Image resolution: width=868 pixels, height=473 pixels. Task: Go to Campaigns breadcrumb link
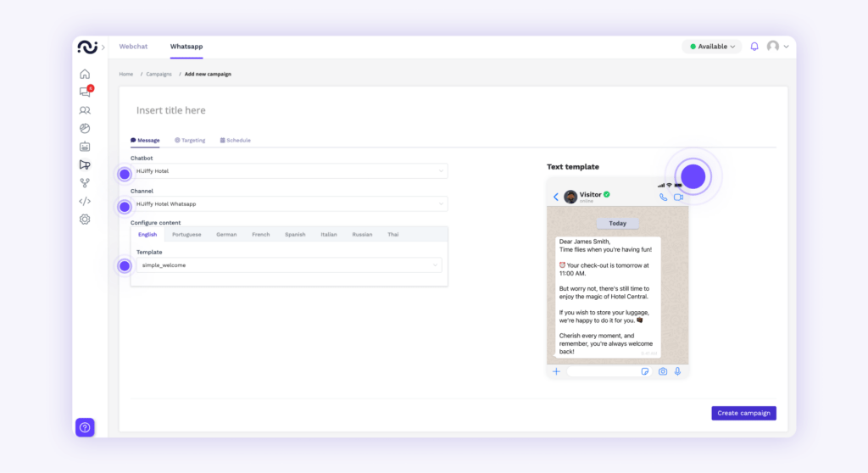159,74
